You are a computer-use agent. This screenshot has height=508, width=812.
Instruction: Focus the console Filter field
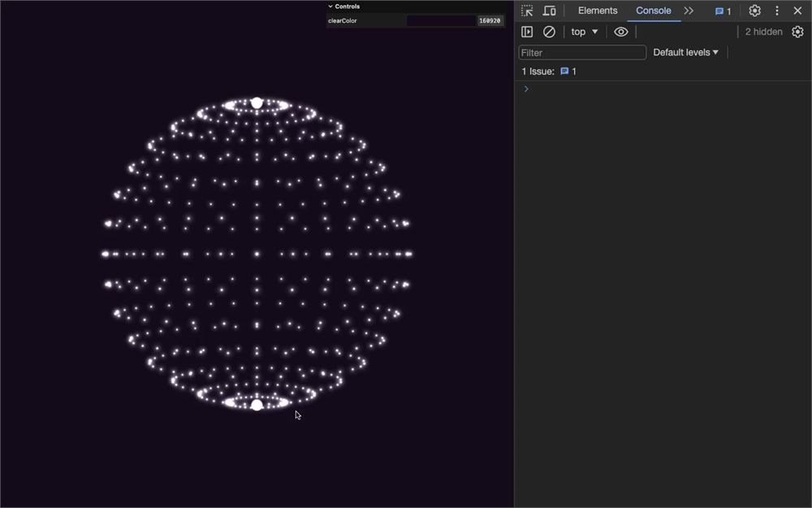pyautogui.click(x=582, y=52)
